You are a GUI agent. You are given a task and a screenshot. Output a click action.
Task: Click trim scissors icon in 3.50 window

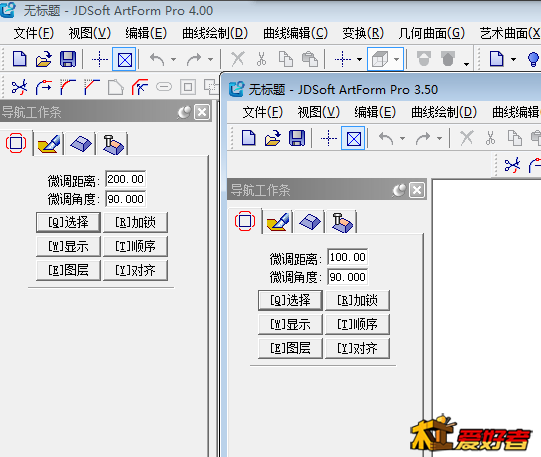point(512,165)
